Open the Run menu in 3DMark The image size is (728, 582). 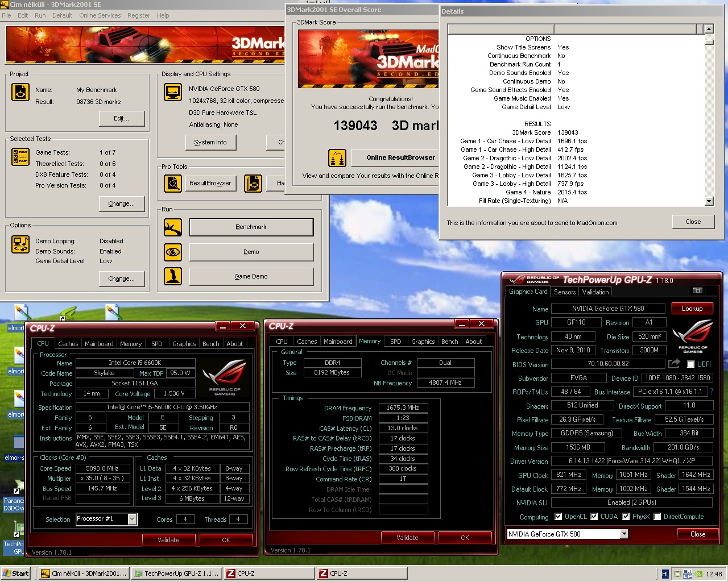pos(40,15)
